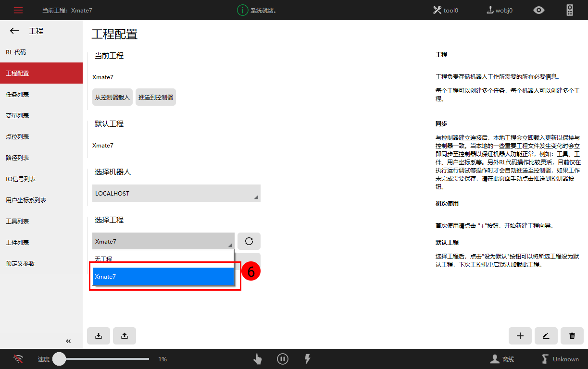Select Xmate7 in the project dropdown list
This screenshot has width=588, height=369.
pyautogui.click(x=163, y=276)
